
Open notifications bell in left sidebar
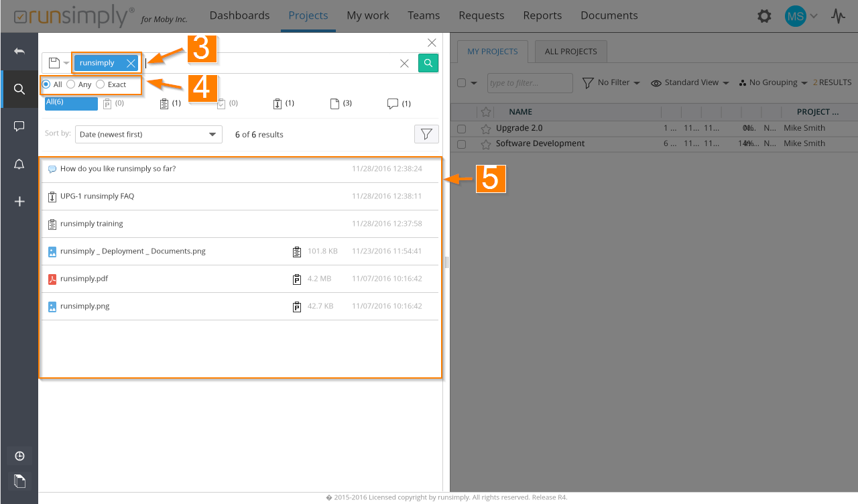(19, 164)
